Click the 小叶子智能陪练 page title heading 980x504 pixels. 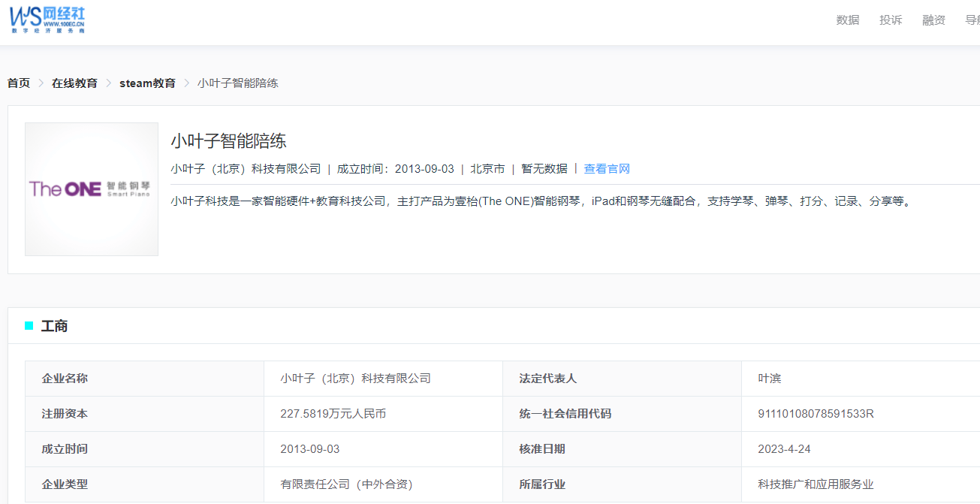[228, 141]
